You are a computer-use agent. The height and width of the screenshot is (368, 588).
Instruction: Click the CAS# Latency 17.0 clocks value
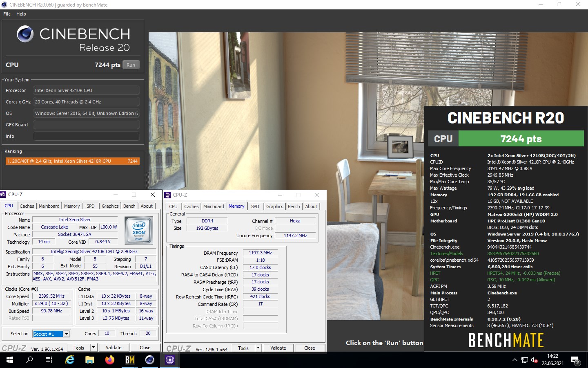260,267
